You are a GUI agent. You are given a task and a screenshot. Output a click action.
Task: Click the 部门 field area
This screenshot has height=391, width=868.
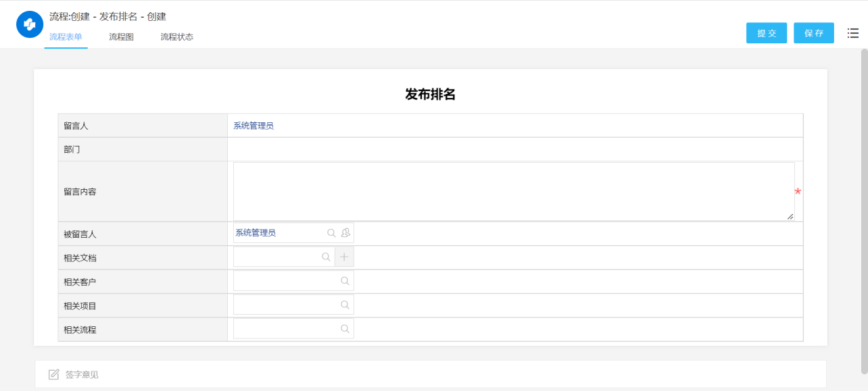click(x=473, y=149)
